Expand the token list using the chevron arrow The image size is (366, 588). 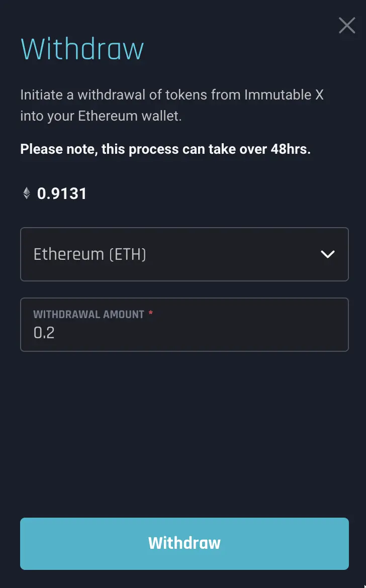pos(327,254)
